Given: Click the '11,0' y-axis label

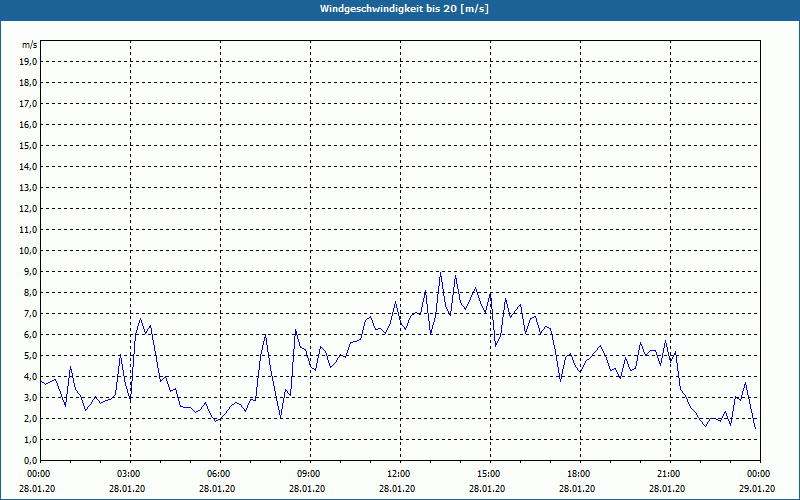Looking at the screenshot, I should tap(29, 230).
